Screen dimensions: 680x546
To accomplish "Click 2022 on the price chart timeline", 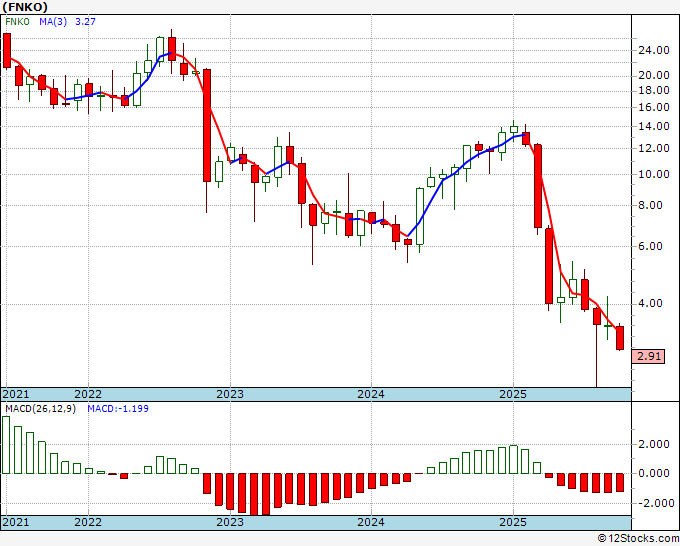I will (88, 394).
